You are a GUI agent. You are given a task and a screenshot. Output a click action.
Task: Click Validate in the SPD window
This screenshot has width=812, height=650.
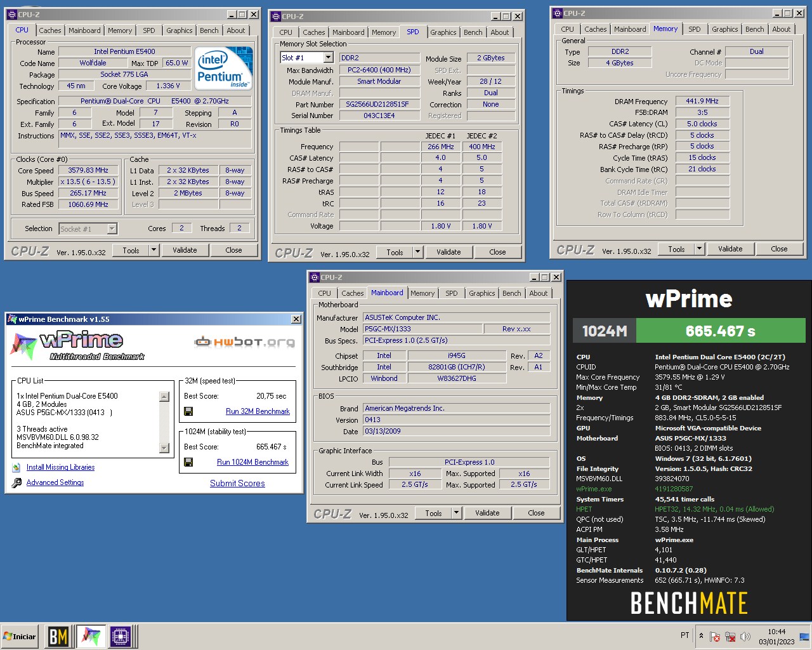click(449, 252)
